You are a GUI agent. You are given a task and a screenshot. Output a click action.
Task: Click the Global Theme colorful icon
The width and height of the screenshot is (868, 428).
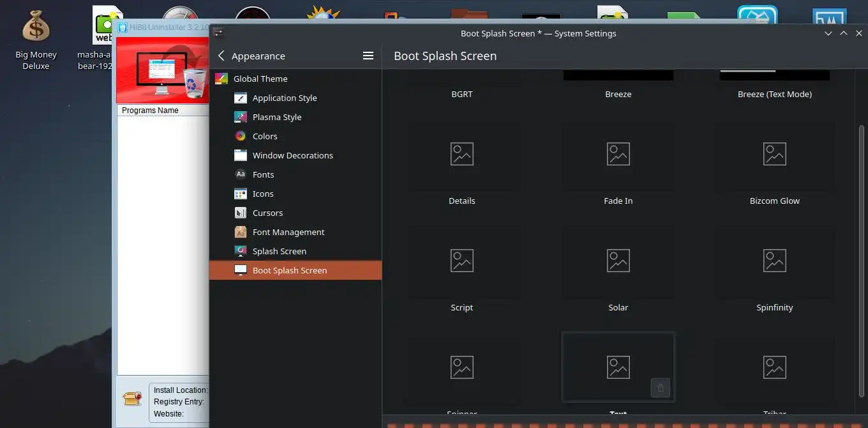pos(221,79)
